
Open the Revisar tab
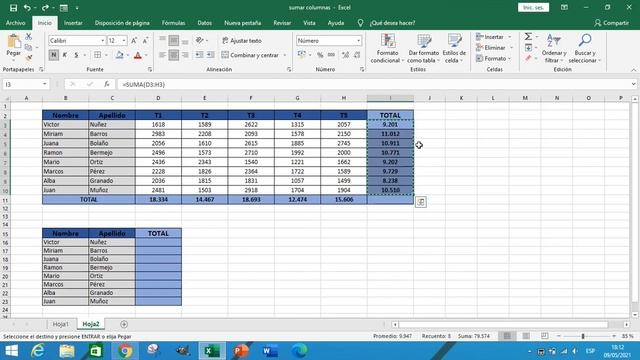point(282,23)
